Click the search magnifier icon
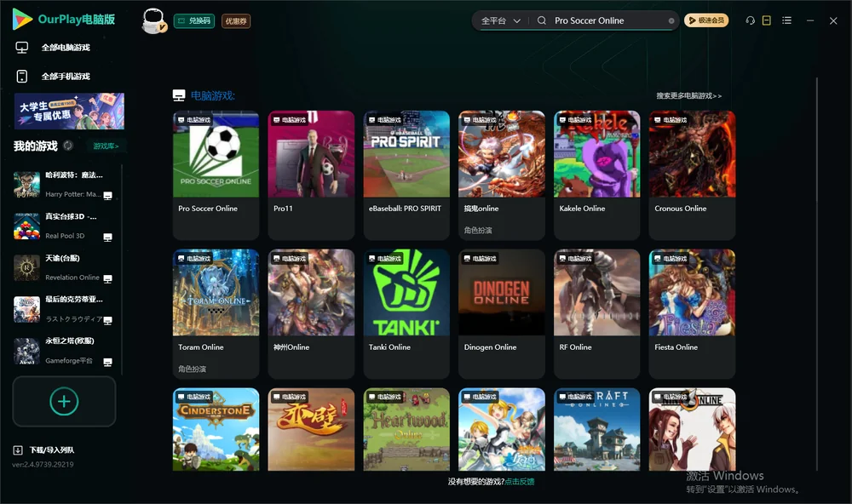The image size is (852, 504). (x=542, y=20)
